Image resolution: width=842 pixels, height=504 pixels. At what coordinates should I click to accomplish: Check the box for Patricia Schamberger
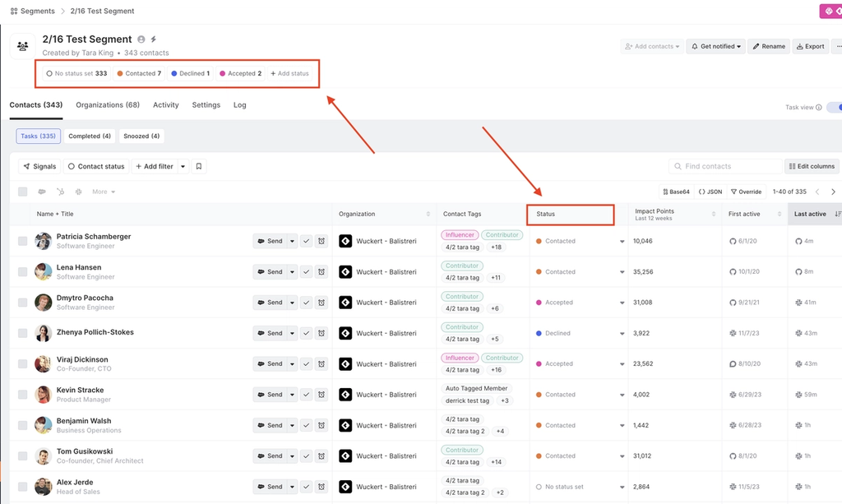22,241
